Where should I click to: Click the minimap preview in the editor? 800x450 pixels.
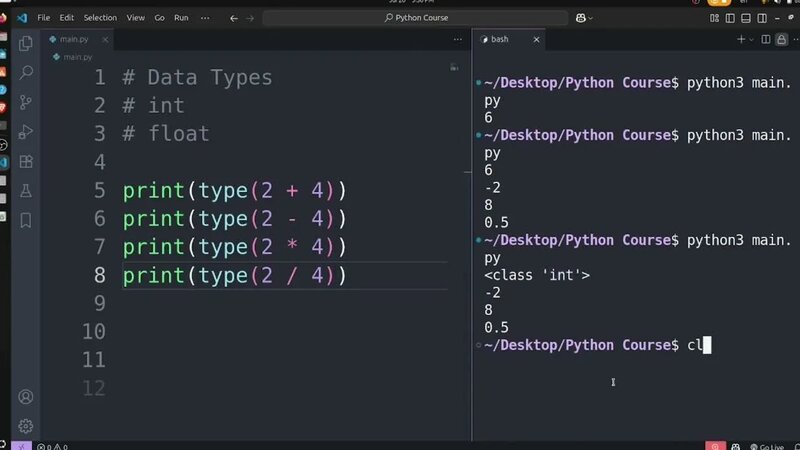tap(454, 67)
